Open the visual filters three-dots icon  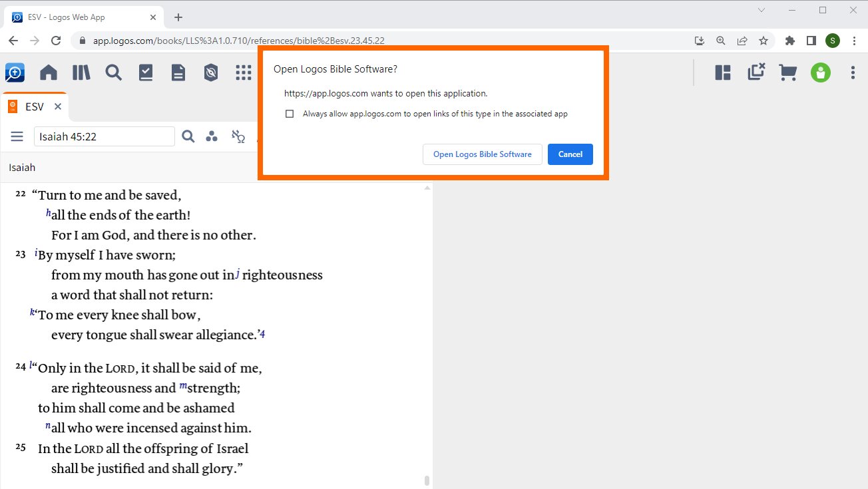click(212, 136)
